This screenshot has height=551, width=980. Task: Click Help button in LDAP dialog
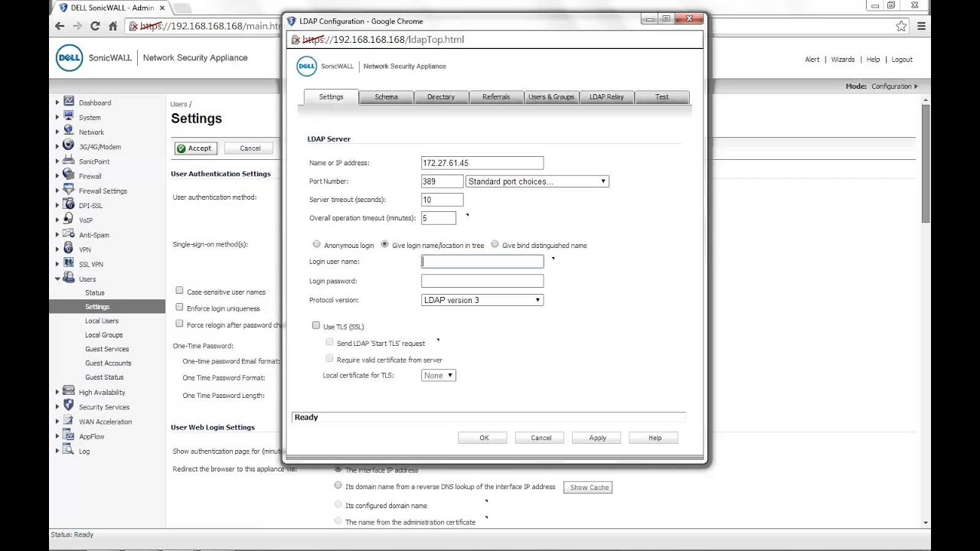coord(655,438)
